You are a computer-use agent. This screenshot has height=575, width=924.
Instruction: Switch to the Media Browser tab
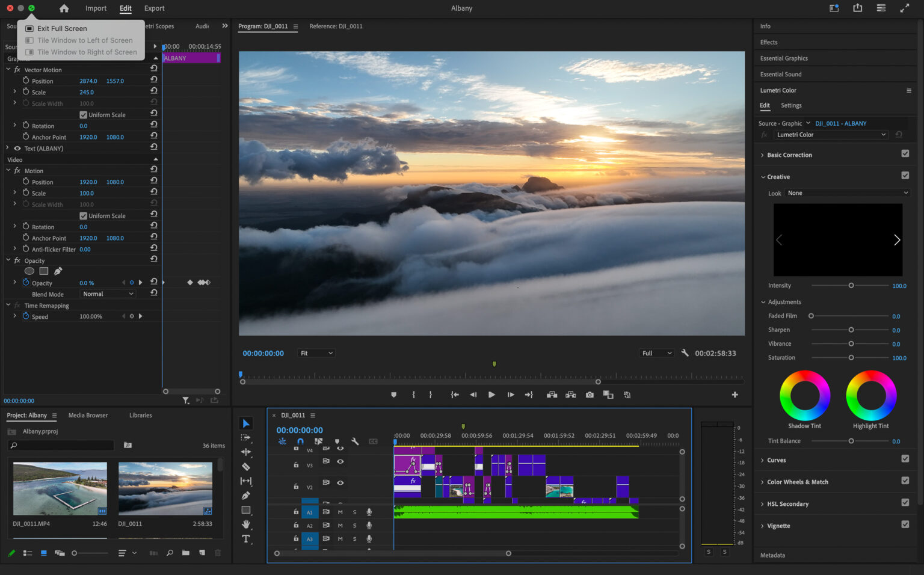(x=88, y=415)
